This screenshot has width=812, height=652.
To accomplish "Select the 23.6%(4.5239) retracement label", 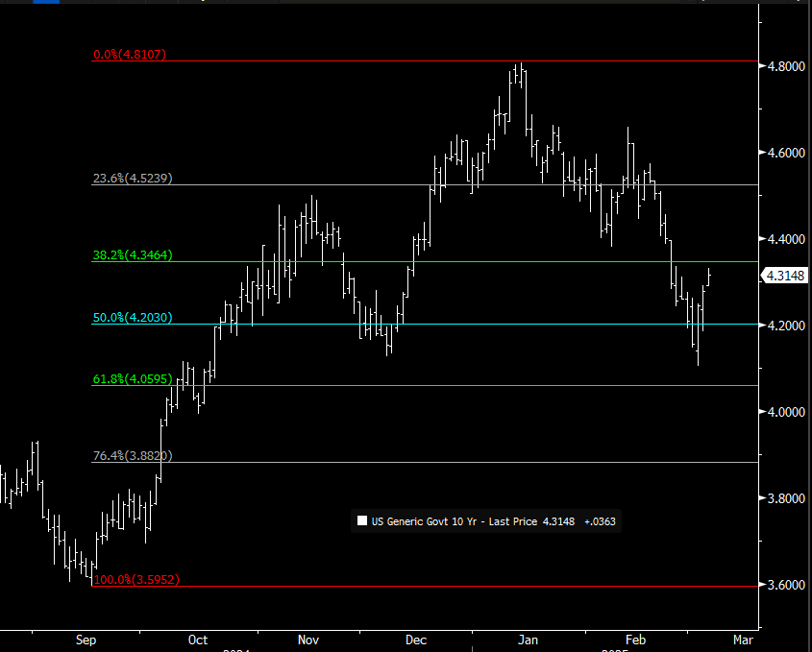I will click(x=133, y=179).
